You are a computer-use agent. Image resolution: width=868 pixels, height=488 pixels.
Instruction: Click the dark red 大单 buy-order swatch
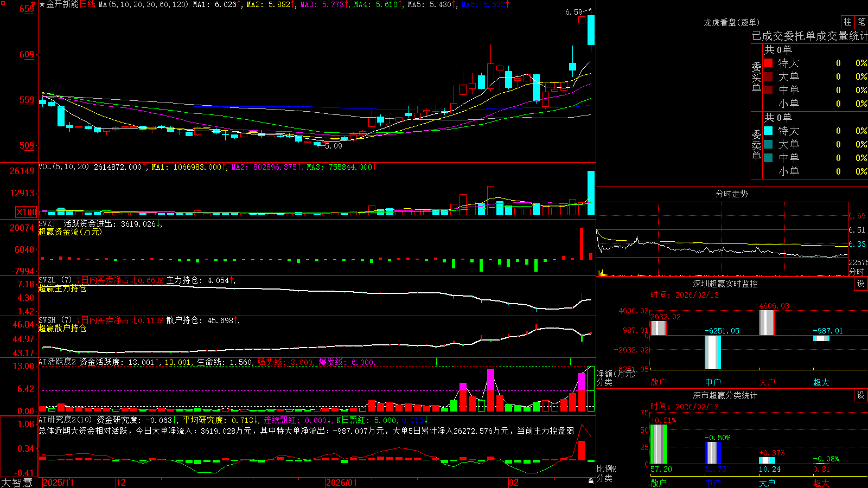point(768,76)
